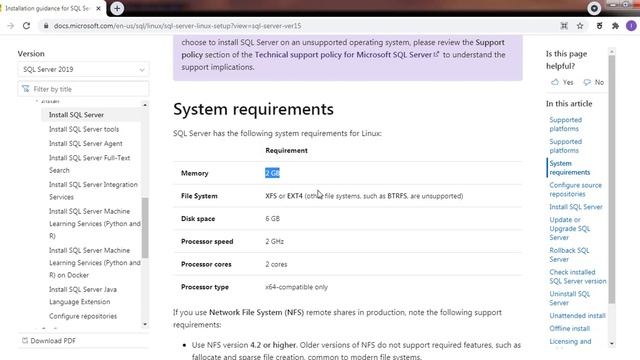Jump to Offline install
The image size is (640, 360).
(569, 328)
